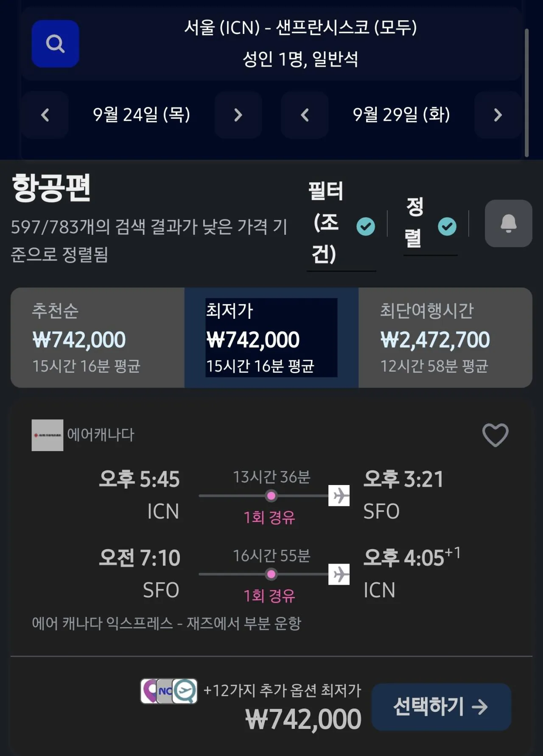Click the booking provider logos cluster
543x756 pixels.
click(169, 691)
